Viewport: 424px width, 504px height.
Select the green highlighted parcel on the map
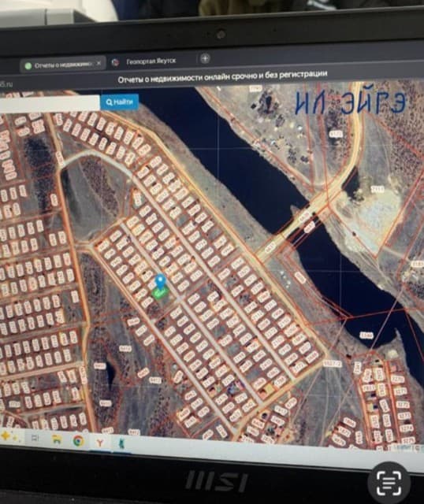tap(161, 294)
